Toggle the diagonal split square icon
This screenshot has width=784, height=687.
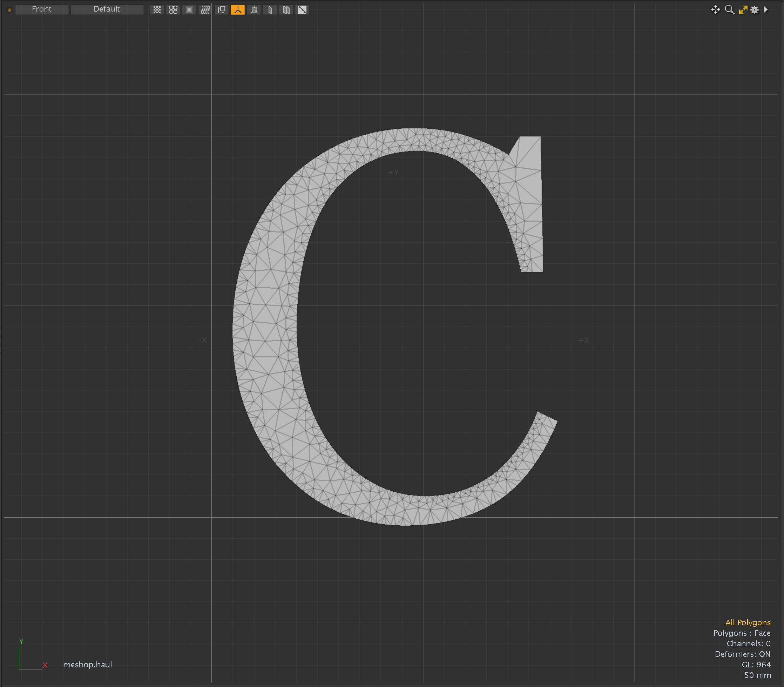tap(303, 9)
